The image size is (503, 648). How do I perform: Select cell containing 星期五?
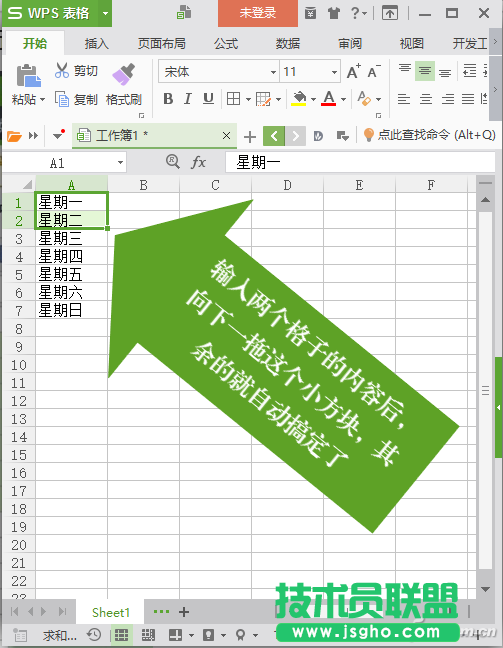click(71, 274)
